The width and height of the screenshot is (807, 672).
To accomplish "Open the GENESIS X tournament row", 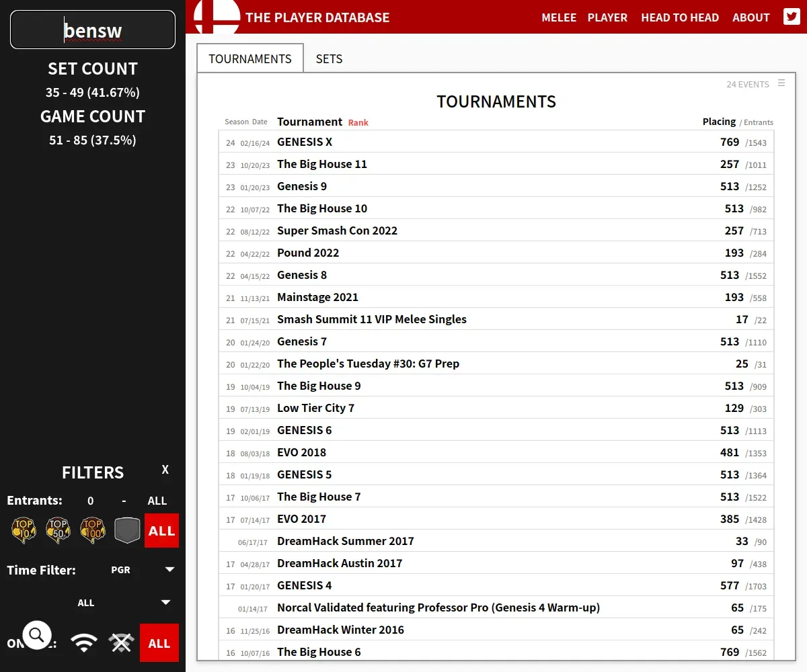I will pos(496,142).
